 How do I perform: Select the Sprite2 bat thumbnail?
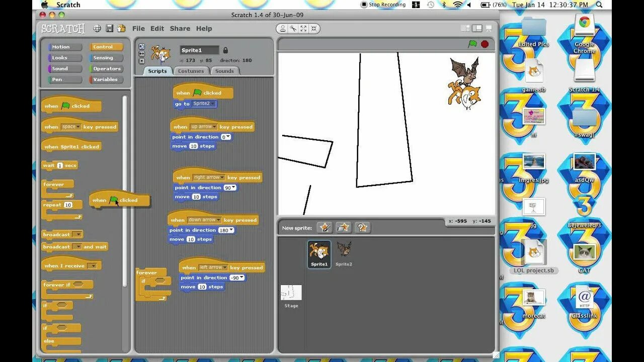tap(344, 253)
